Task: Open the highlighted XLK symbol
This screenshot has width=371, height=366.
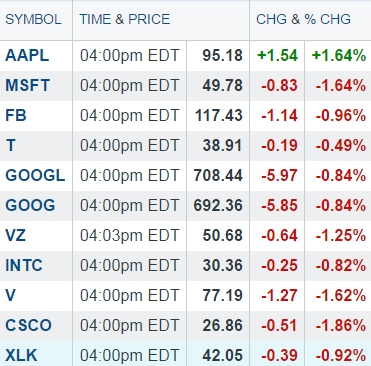Action: [x=21, y=355]
